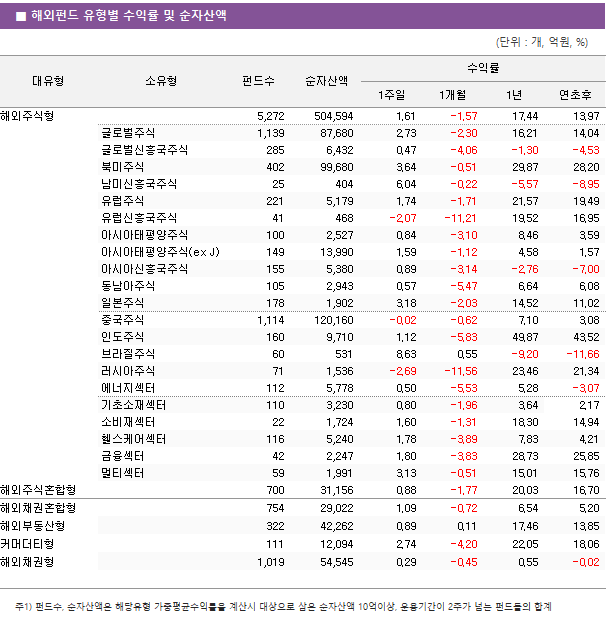Screen dimensions: 612x617
Task: Select the 기초소재섹터 row label
Action: [x=133, y=405]
